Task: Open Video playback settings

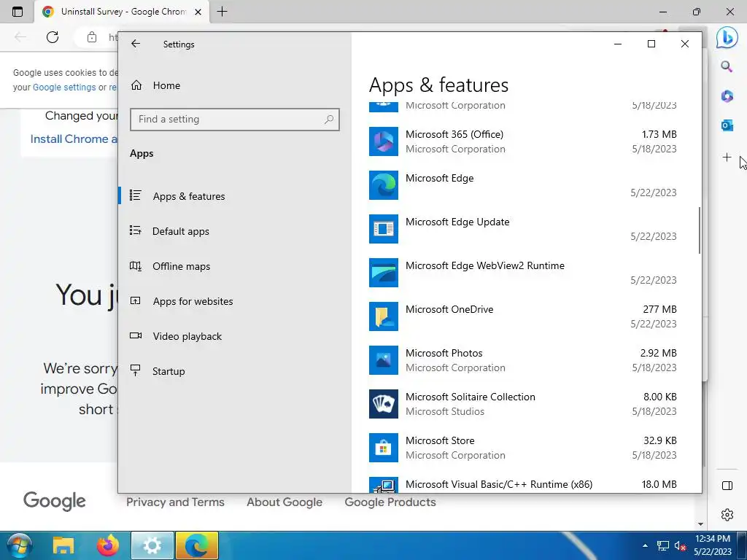Action: coord(187,337)
